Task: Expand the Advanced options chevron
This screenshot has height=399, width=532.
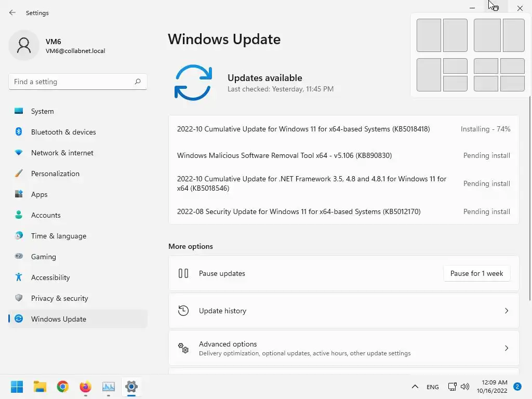Action: coord(506,348)
